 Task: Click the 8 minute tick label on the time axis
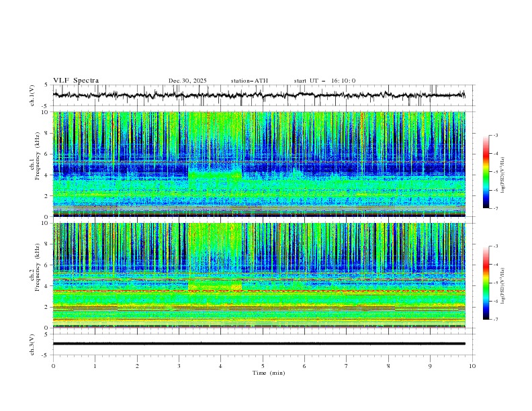coord(388,365)
